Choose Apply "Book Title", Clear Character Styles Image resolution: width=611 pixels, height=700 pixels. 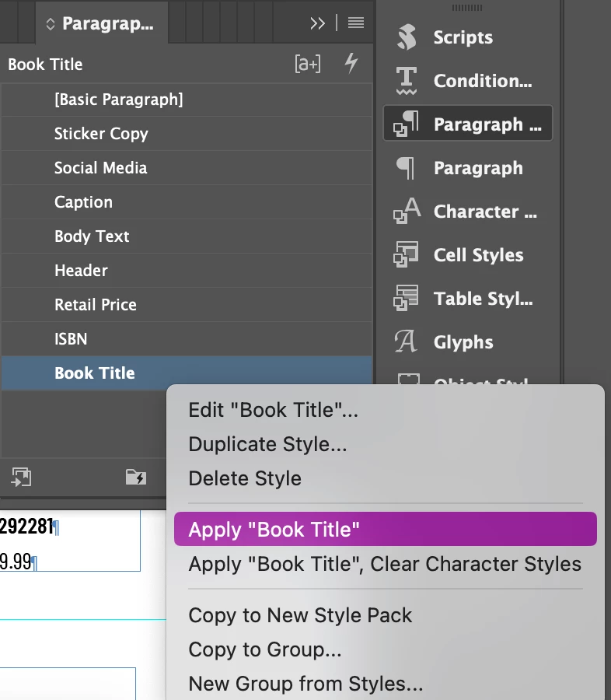coord(385,564)
